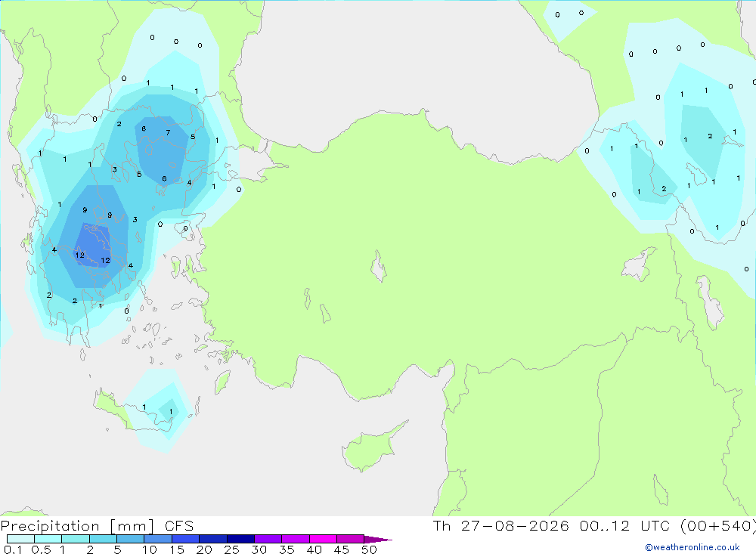Click the over-50 arrow tip of legend

[378, 540]
